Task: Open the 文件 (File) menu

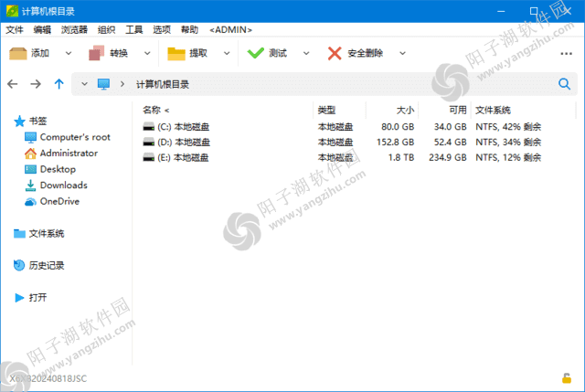Action: pos(15,30)
